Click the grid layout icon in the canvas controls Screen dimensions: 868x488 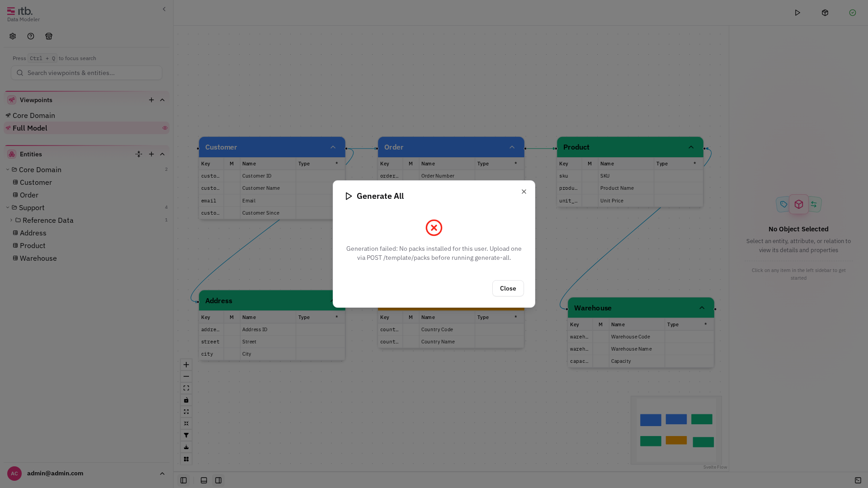tap(186, 459)
